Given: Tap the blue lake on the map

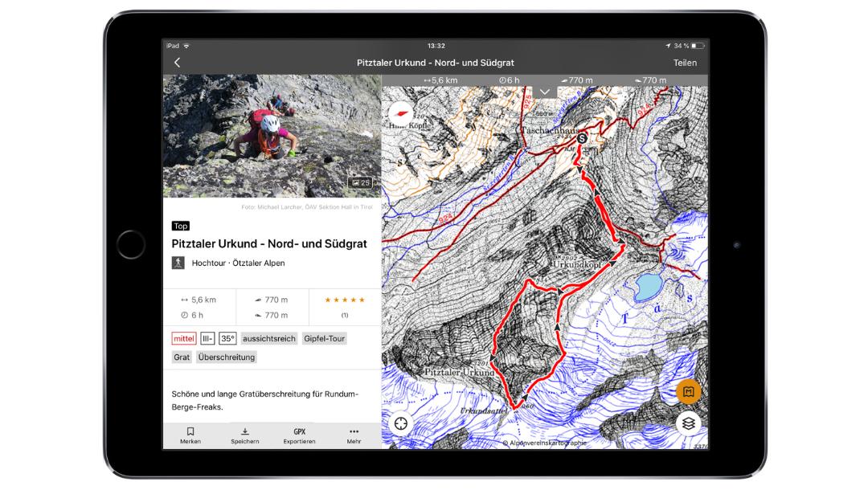Looking at the screenshot, I should coord(649,287).
